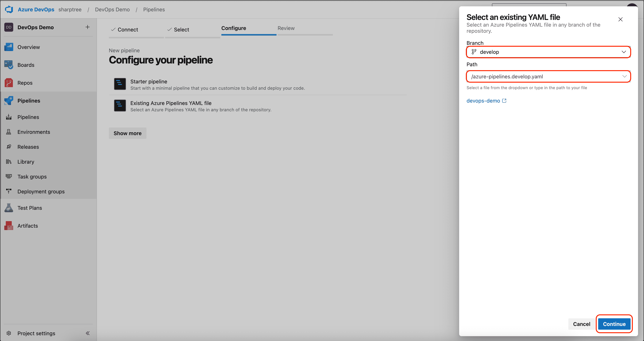Click the Pipelines breadcrumb link
The image size is (644, 341).
click(x=154, y=9)
